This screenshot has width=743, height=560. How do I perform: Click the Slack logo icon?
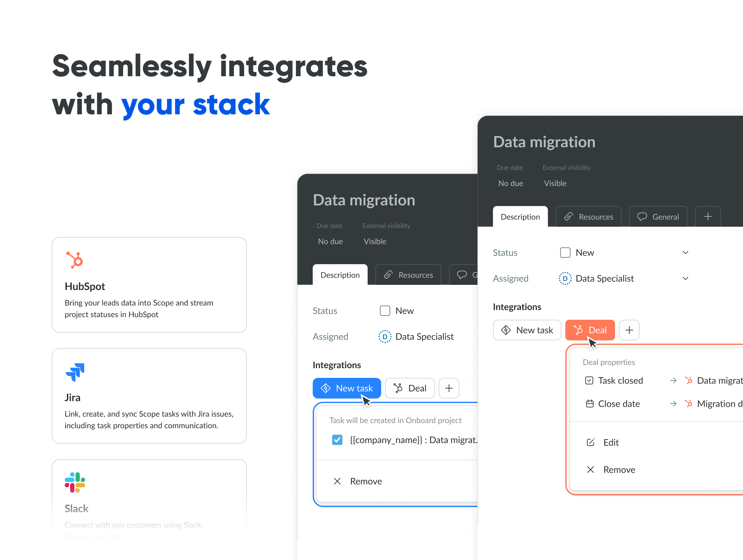(75, 482)
